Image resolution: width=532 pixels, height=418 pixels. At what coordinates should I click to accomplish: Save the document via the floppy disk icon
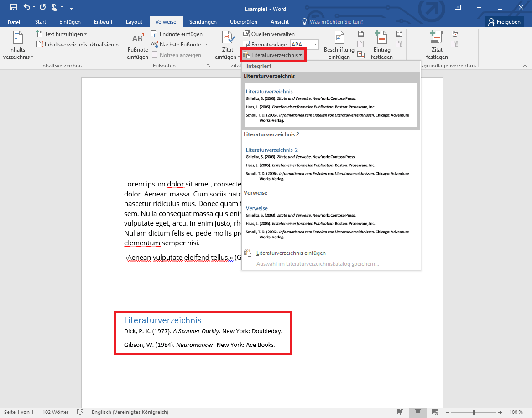(14, 7)
